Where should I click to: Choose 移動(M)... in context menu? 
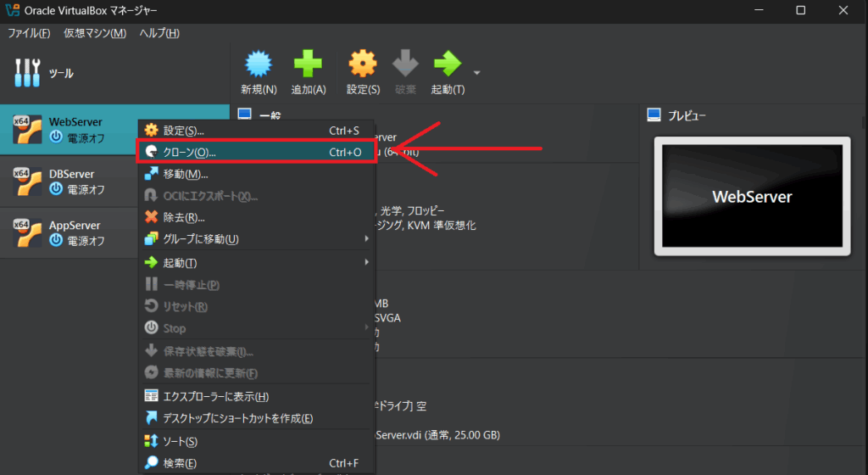click(x=257, y=174)
